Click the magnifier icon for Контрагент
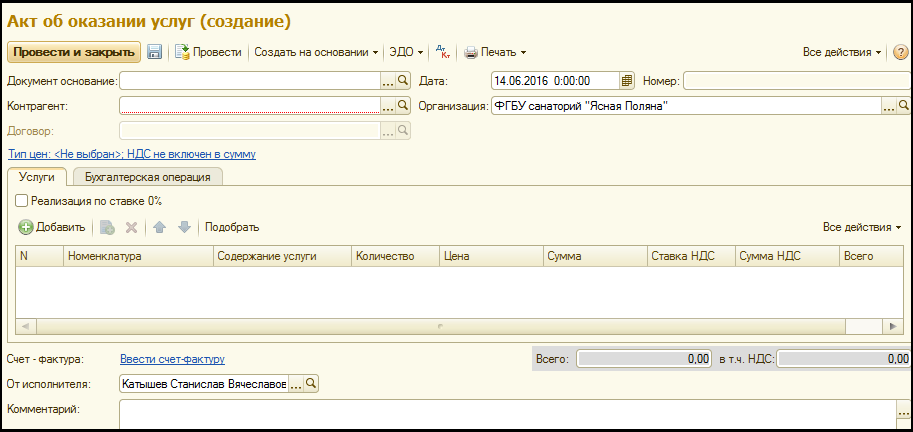This screenshot has height=432, width=913. click(404, 105)
